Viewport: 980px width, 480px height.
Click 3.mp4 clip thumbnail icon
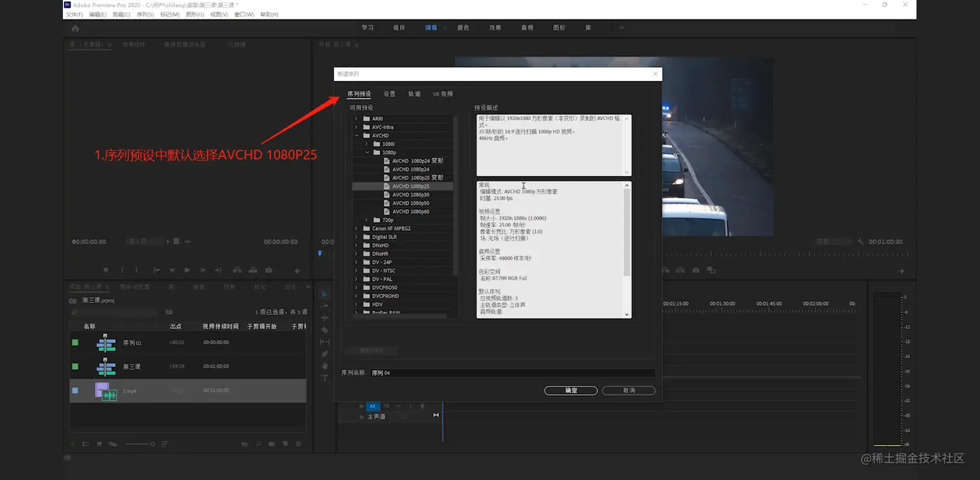pos(106,391)
